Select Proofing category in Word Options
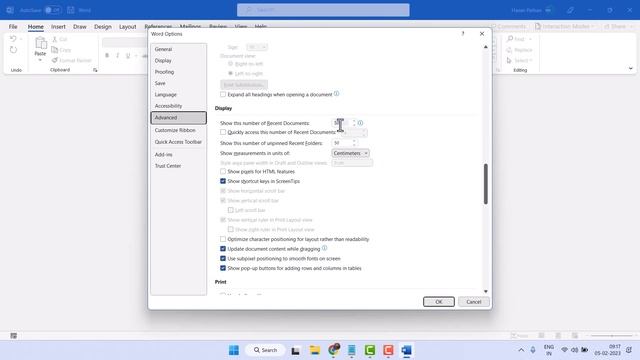The width and height of the screenshot is (640, 360). click(x=178, y=72)
